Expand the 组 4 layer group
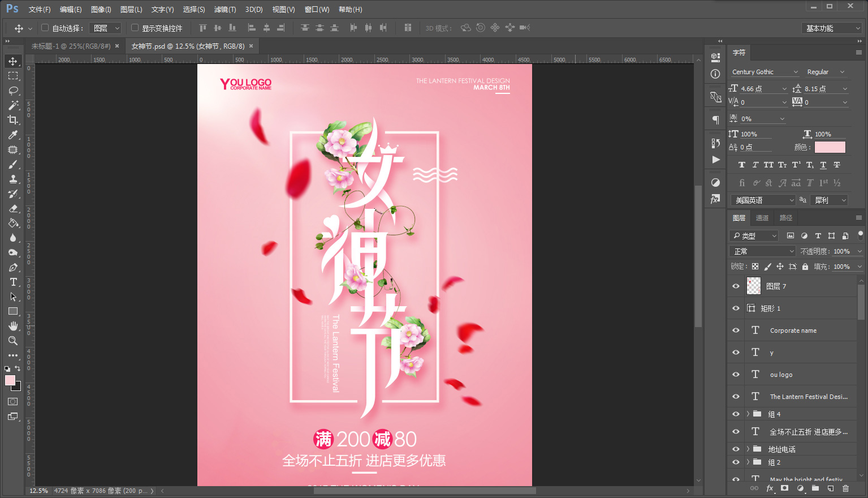The width and height of the screenshot is (868, 498). click(748, 414)
